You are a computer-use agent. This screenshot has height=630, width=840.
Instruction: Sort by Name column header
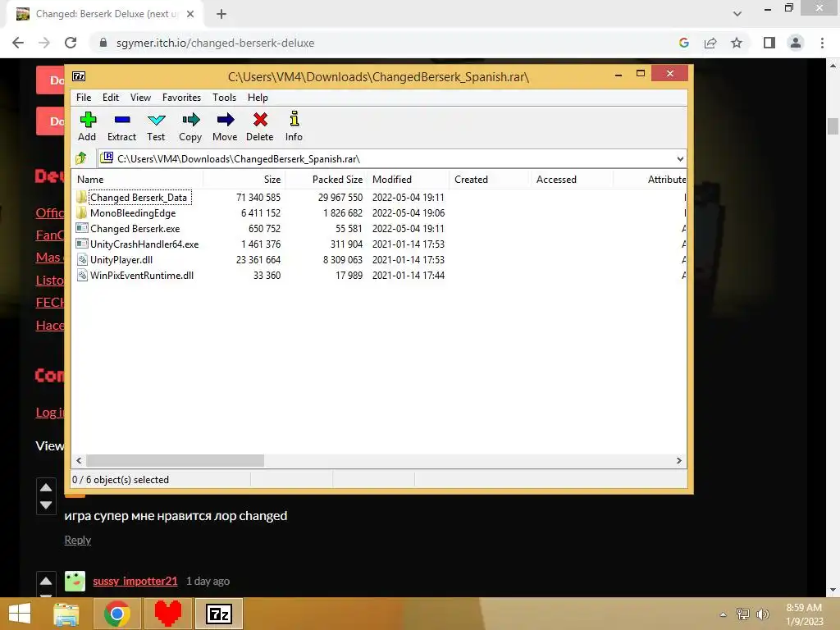[137, 180]
